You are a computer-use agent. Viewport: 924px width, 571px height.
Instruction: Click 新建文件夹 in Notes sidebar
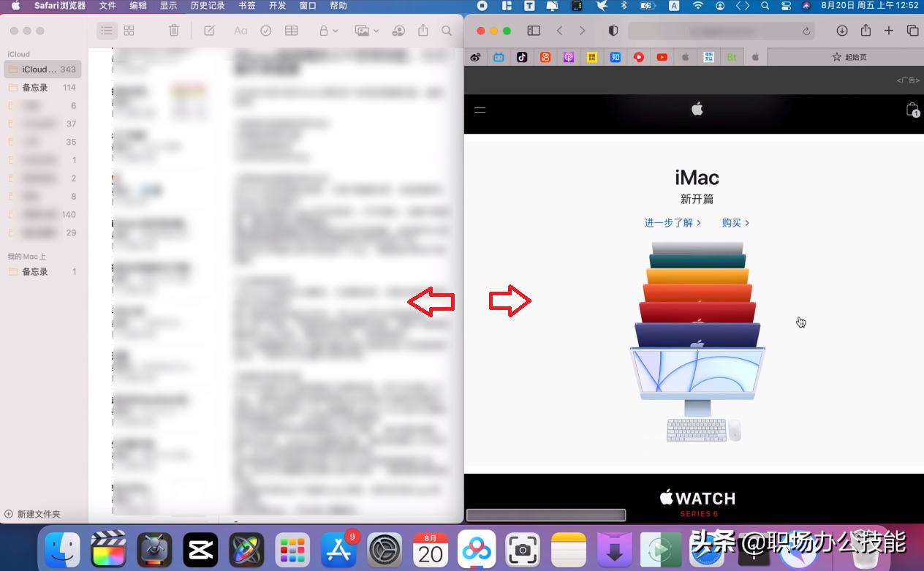[x=36, y=514]
